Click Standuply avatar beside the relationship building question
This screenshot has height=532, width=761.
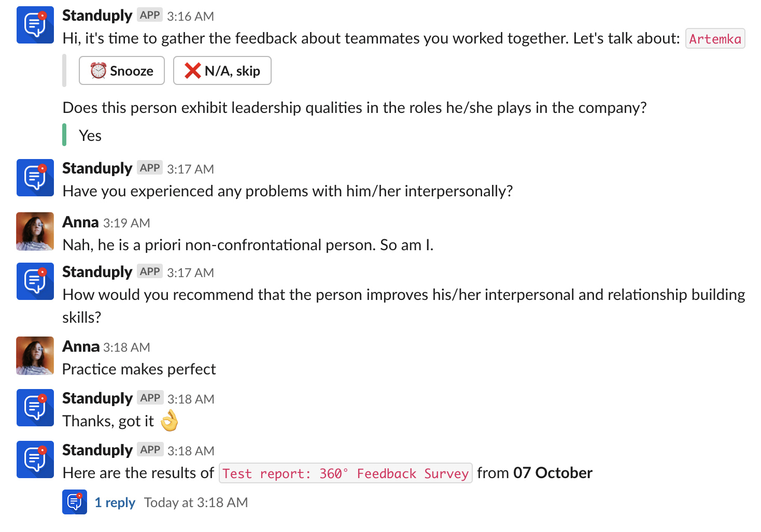pos(35,281)
